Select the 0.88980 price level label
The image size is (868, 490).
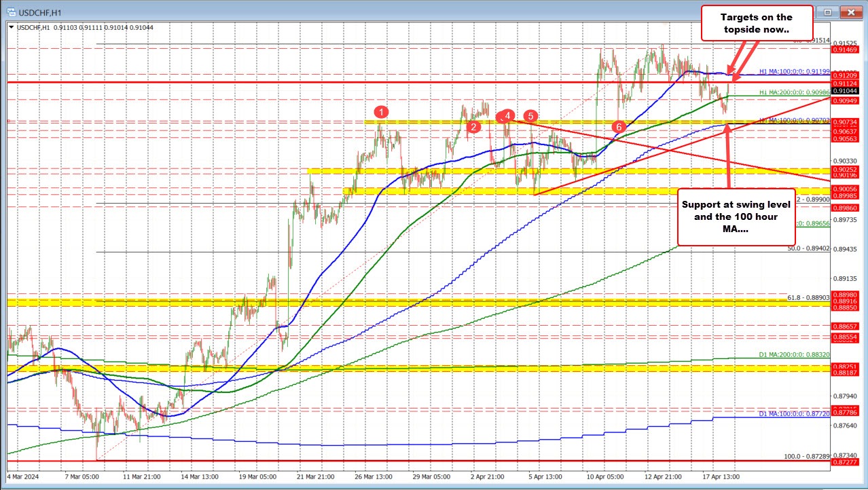coord(844,295)
